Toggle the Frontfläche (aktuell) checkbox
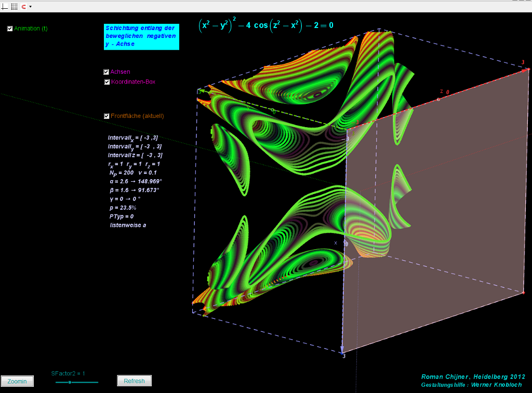The image size is (532, 393). point(107,116)
